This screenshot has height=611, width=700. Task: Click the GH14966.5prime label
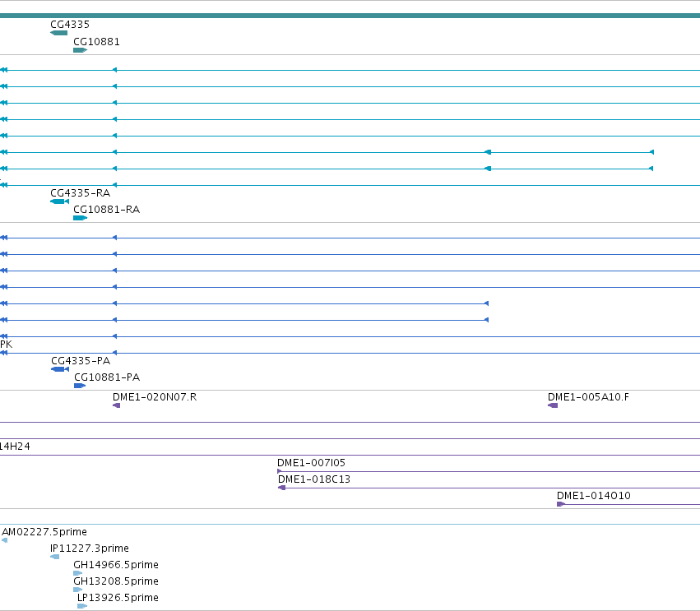[x=116, y=565]
